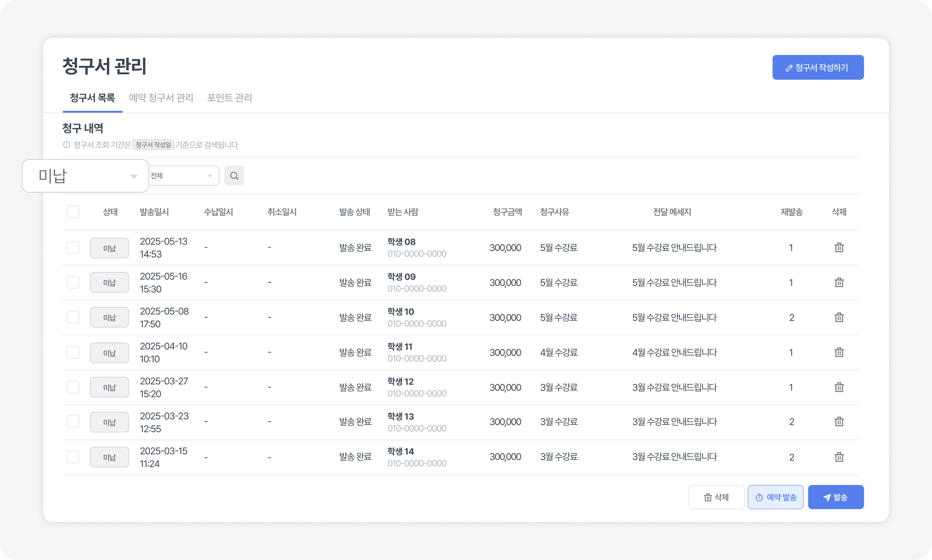
Task: Click the bottom 삭제 delete button
Action: coord(716,497)
